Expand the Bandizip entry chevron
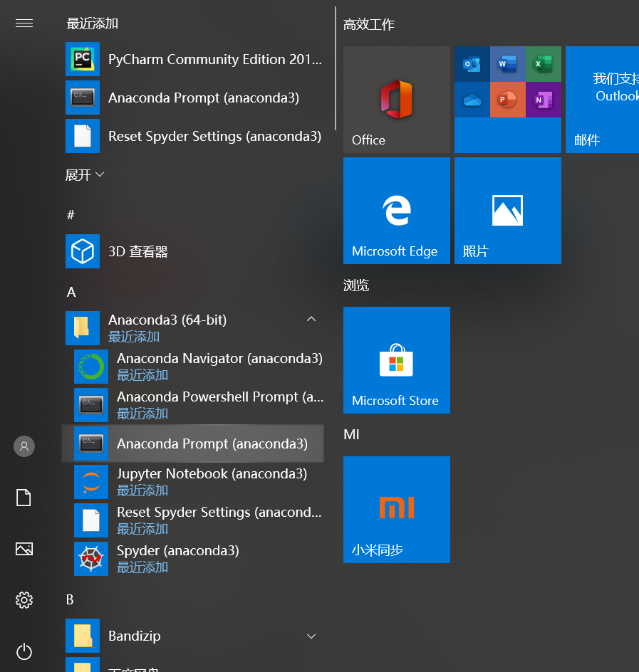The height and width of the screenshot is (672, 639). tap(311, 636)
